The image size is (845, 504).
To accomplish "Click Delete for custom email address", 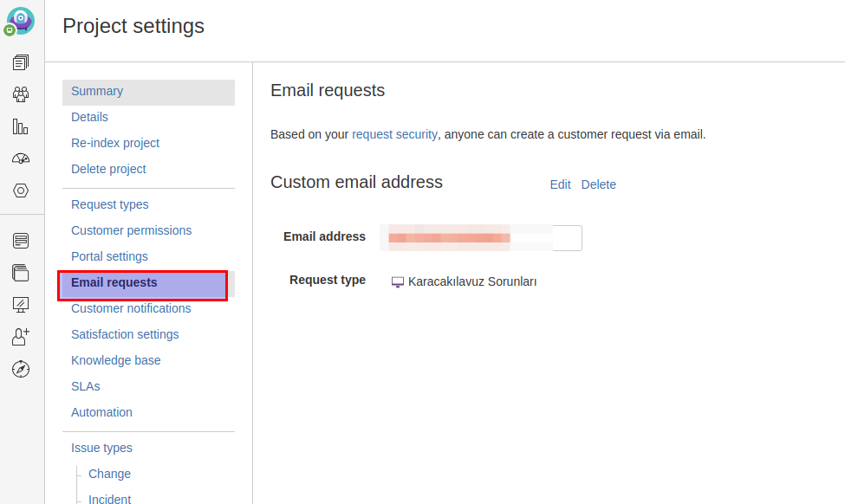I will (x=598, y=184).
